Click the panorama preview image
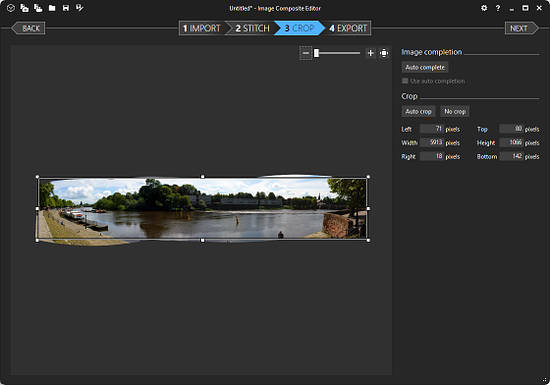The height and width of the screenshot is (385, 550). 203,209
